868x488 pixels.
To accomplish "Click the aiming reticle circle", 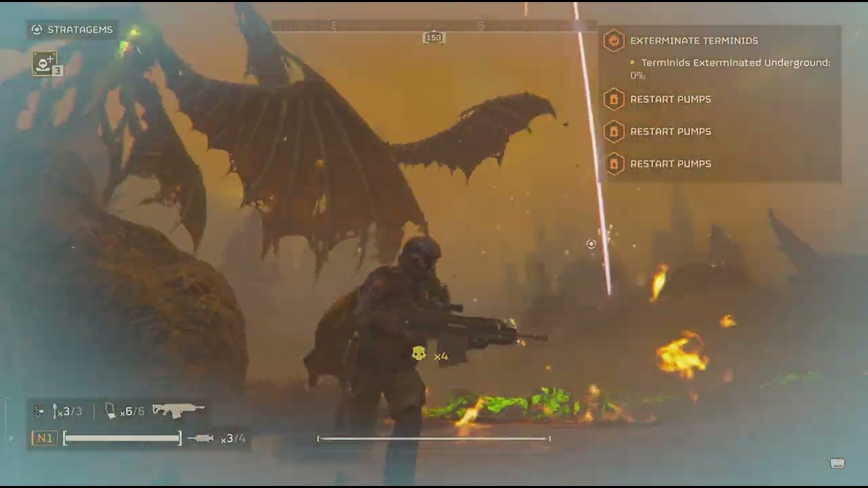I will point(591,244).
